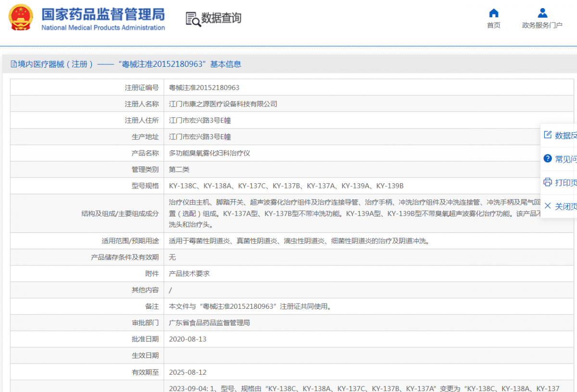The height and width of the screenshot is (392, 577).
Task: Click the 打印页面 printer icon
Action: click(x=548, y=182)
